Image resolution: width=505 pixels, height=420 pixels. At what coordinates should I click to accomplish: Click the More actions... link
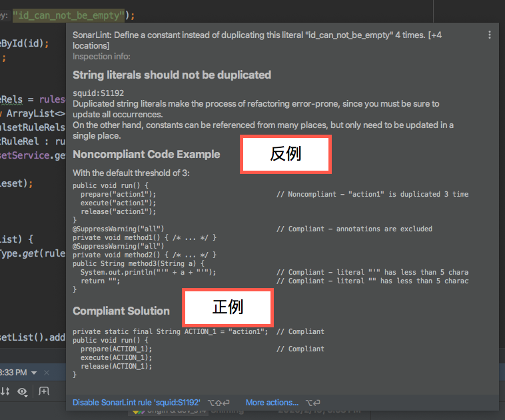point(272,403)
